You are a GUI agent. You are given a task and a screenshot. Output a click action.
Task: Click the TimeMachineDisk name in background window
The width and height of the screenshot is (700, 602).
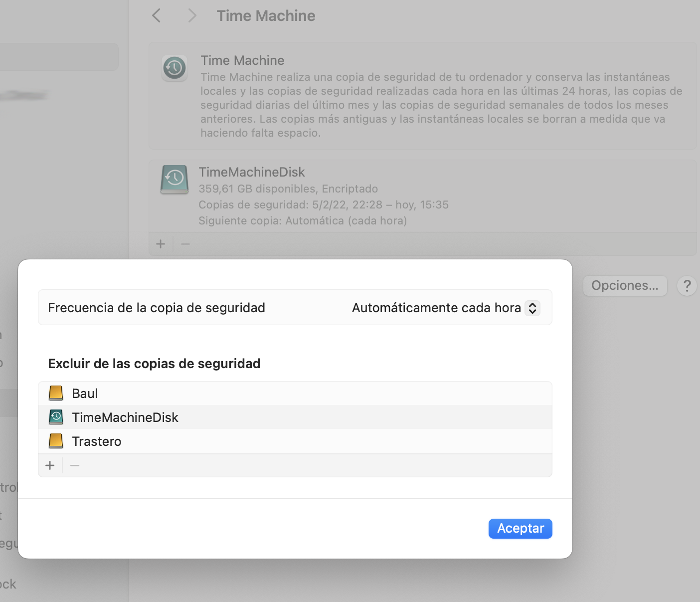pyautogui.click(x=252, y=172)
